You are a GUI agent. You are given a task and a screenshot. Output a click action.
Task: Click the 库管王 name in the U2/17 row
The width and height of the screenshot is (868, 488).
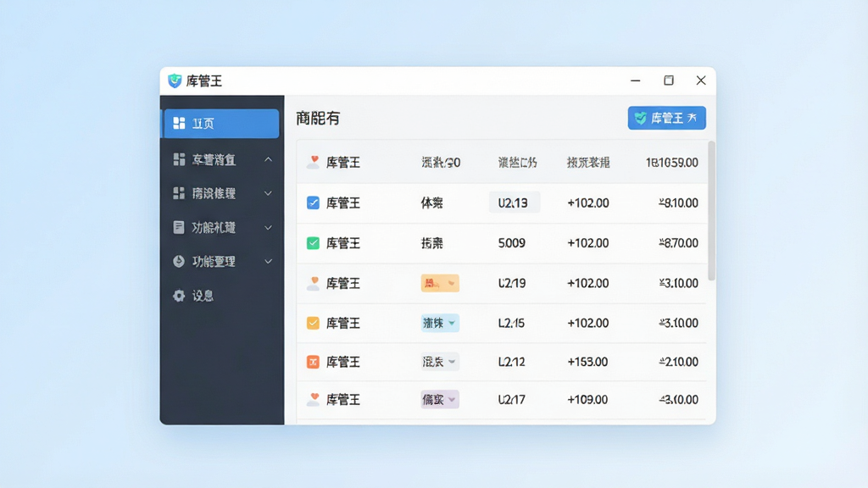pyautogui.click(x=343, y=400)
